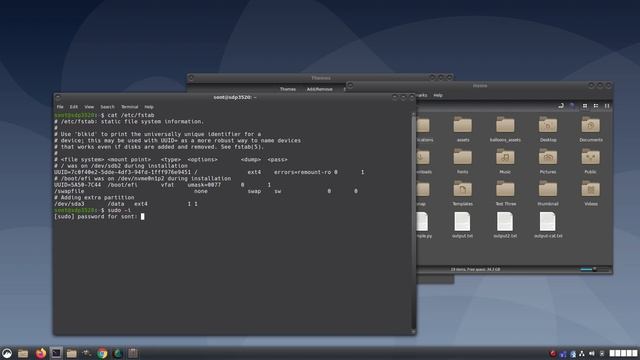Select the output.txt file

pyautogui.click(x=462, y=225)
